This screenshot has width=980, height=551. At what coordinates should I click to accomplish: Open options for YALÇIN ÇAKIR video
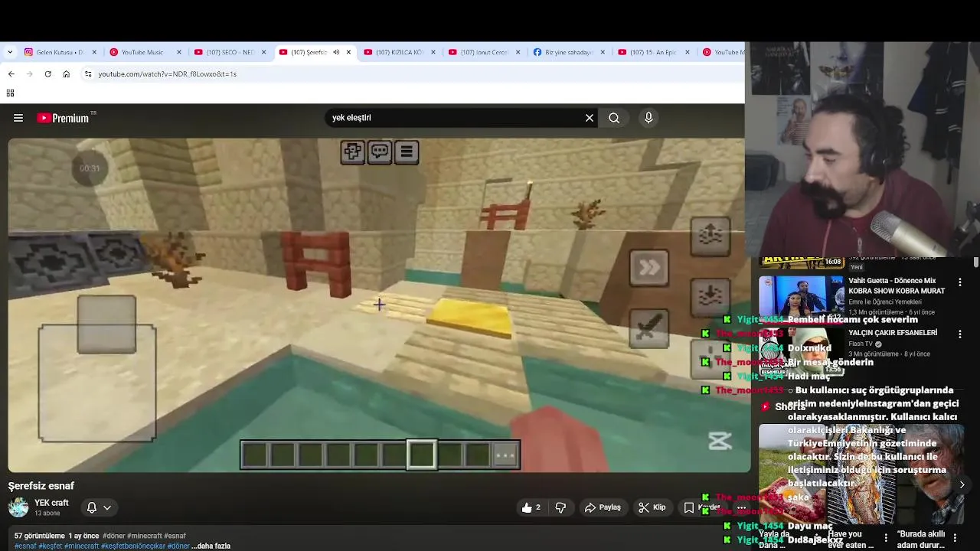coord(959,334)
